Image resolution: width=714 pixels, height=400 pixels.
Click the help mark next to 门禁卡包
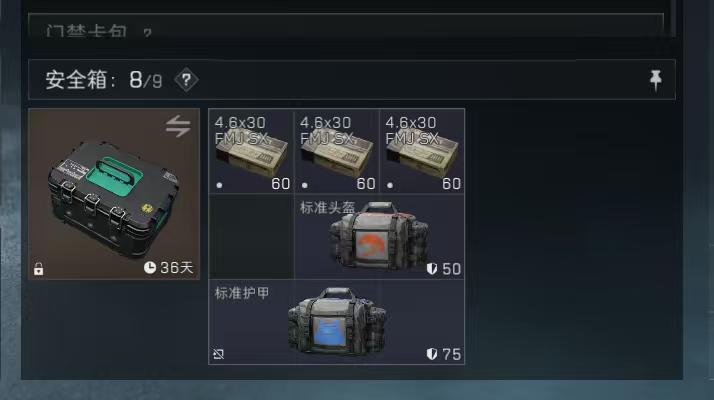147,32
